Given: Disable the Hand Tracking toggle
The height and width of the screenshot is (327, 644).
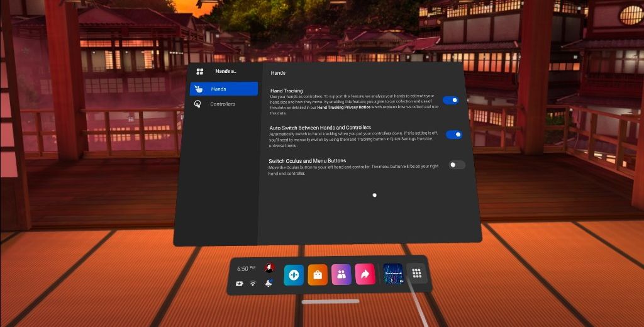Looking at the screenshot, I should pos(450,100).
